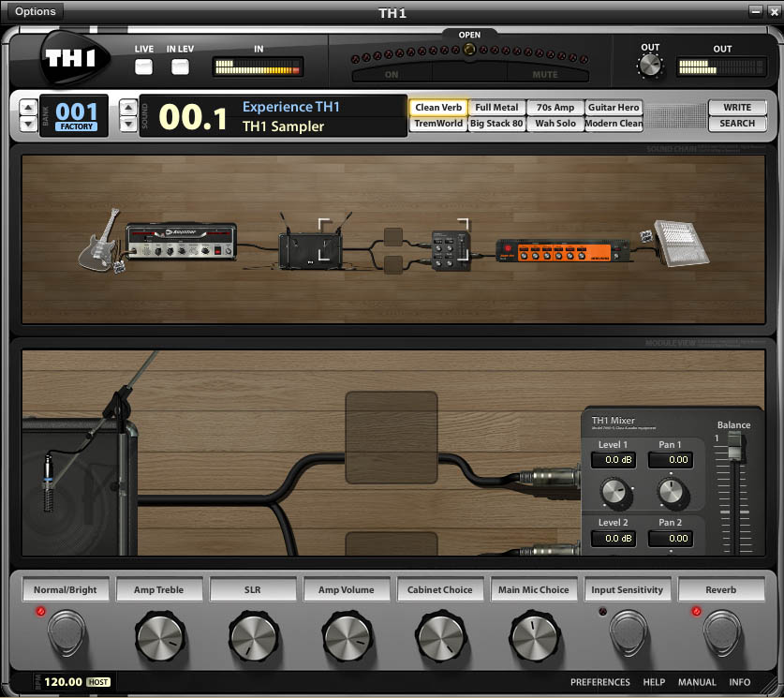
Task: Toggle tuner ON
Action: click(392, 75)
